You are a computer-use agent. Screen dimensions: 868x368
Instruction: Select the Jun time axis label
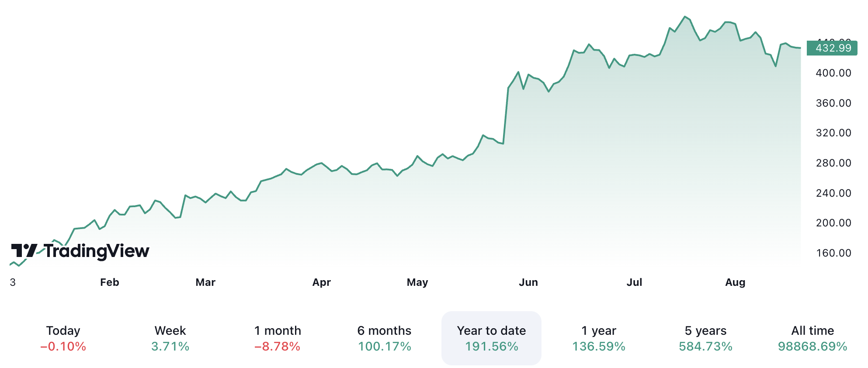point(528,282)
